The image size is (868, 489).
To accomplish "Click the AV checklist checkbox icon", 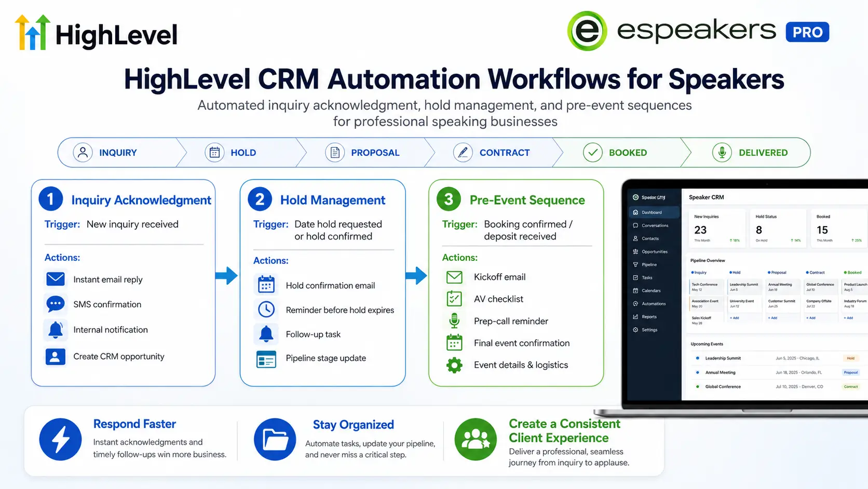I will point(454,298).
